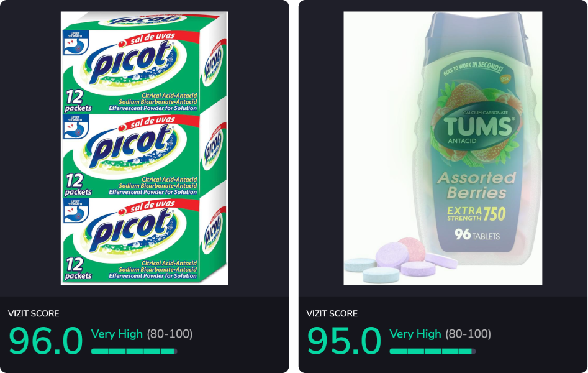The height and width of the screenshot is (373, 588).
Task: Select the score bar under 96.0
Action: click(x=134, y=352)
